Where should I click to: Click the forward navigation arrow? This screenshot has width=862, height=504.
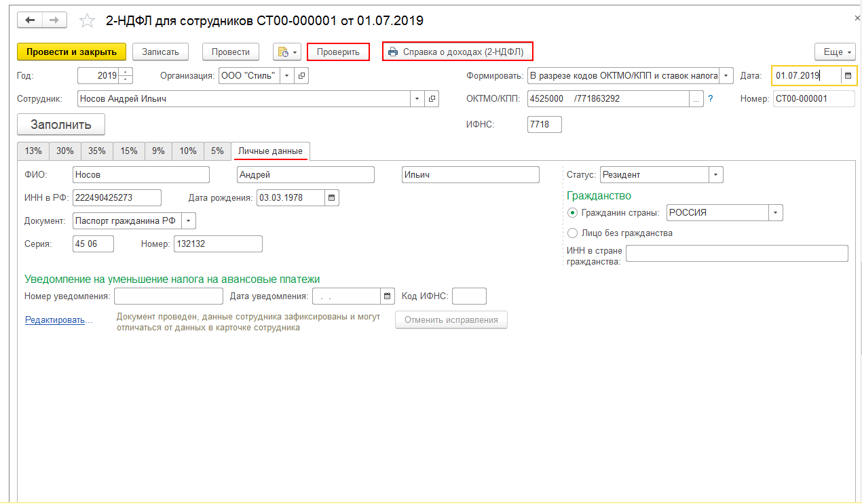coord(55,20)
